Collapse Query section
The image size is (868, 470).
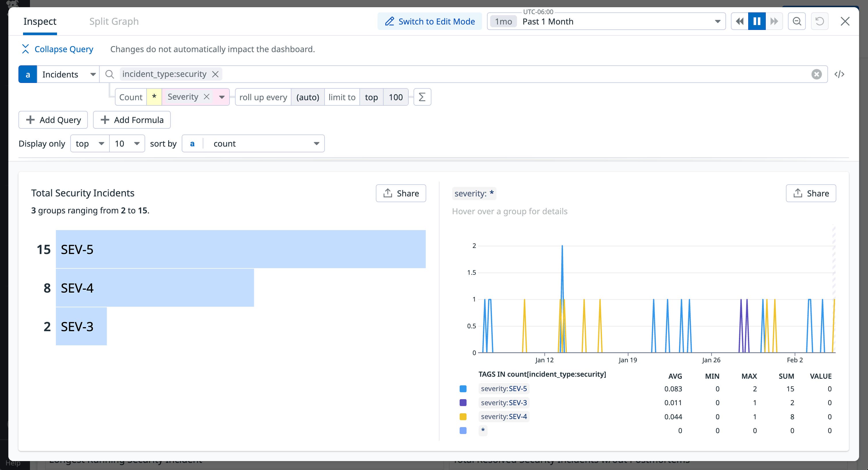(x=57, y=49)
